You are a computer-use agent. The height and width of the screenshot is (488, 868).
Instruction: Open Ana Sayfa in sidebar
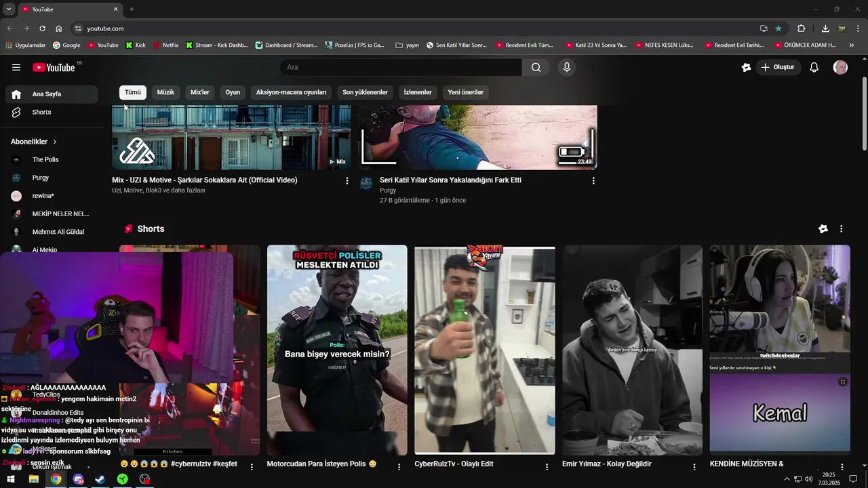point(52,94)
